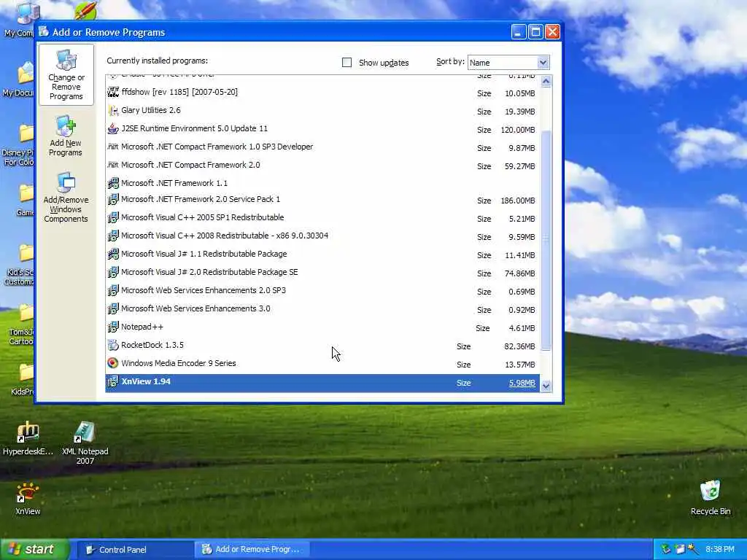Click the Visual C++ 2005 SP1 Redistributable icon
This screenshot has width=747, height=560.
(113, 217)
